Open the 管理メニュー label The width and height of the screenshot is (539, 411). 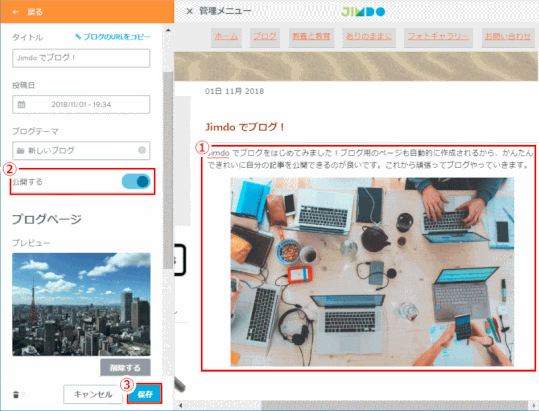point(225,11)
